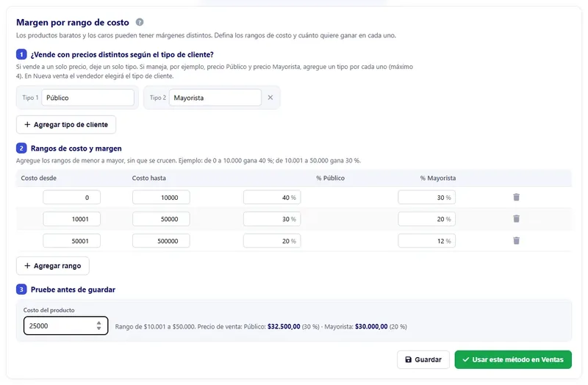This screenshot has width=588, height=385.
Task: Delete the 10001 to 50000 range row
Action: coord(517,218)
